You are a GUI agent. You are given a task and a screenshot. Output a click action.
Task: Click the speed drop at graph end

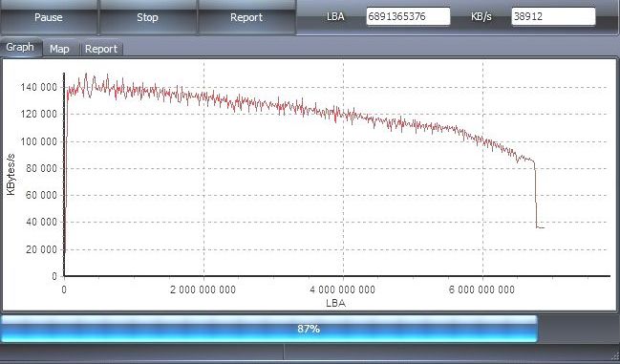pyautogui.click(x=536, y=196)
